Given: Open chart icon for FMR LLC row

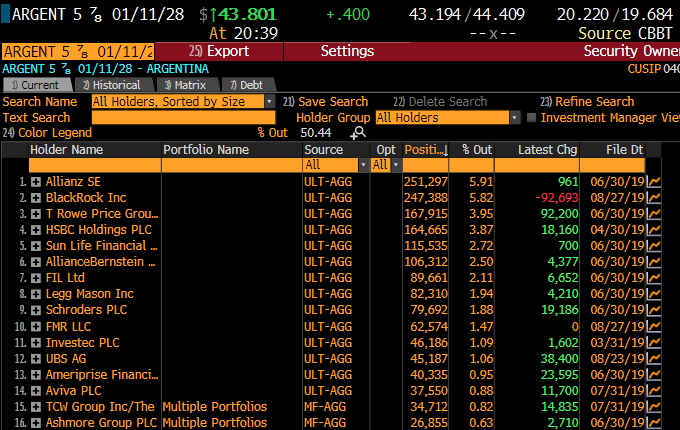Looking at the screenshot, I should pos(654,326).
